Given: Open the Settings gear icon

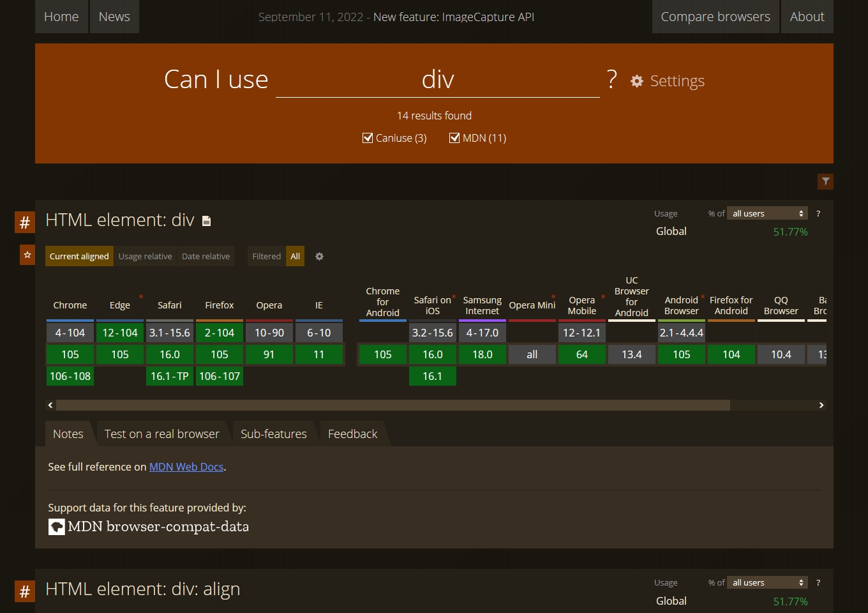Looking at the screenshot, I should click(636, 81).
